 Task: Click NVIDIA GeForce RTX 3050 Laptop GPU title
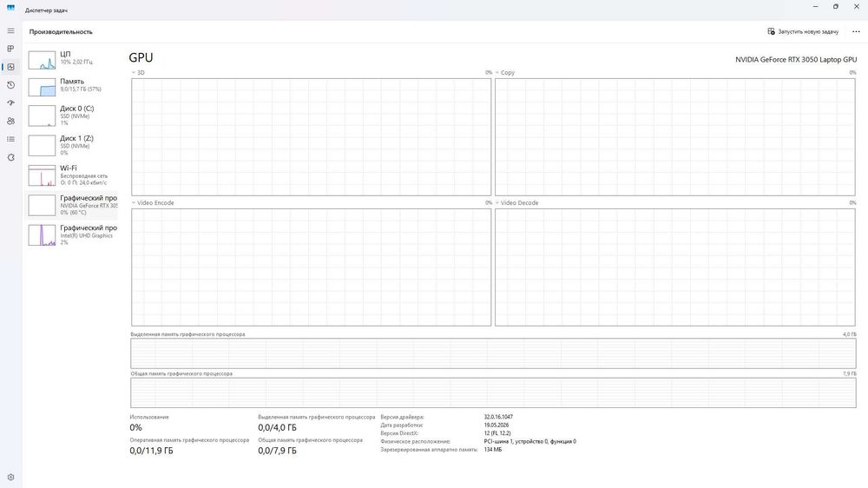click(x=796, y=59)
